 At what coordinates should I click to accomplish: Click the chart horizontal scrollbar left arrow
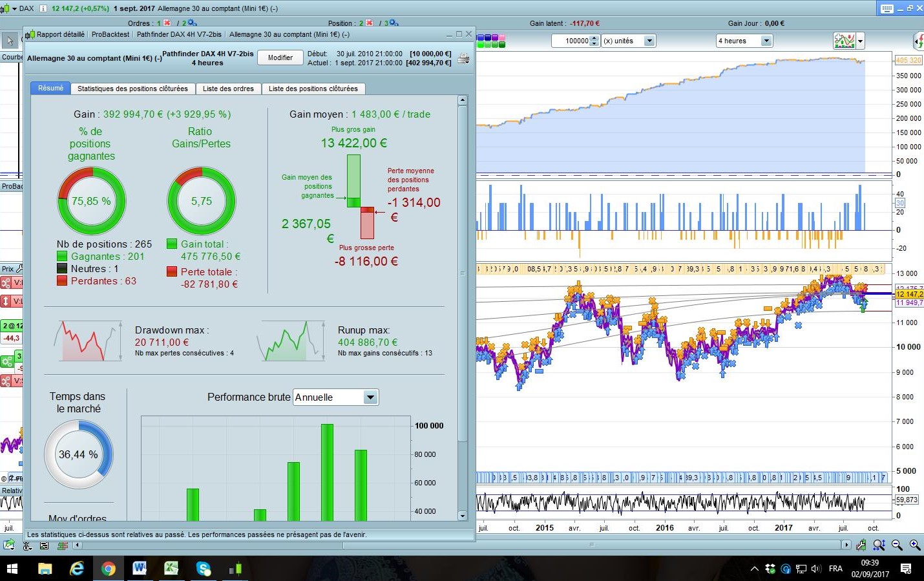(78, 545)
